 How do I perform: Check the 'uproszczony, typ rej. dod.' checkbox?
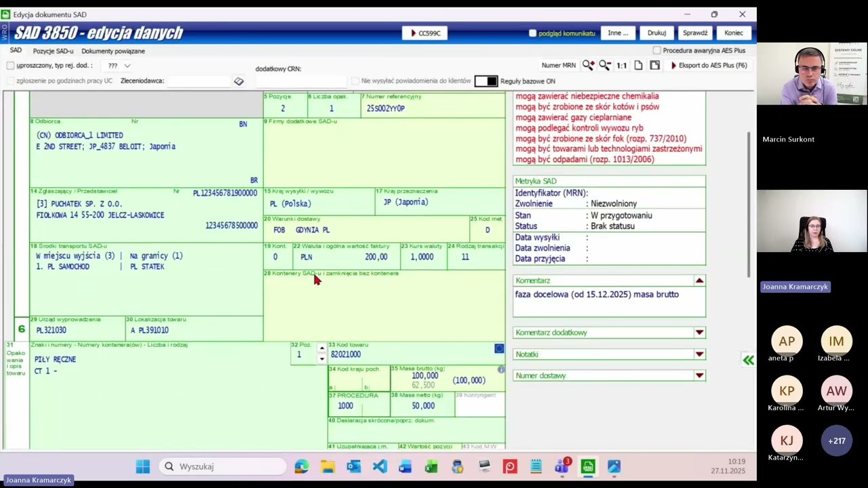(10, 65)
